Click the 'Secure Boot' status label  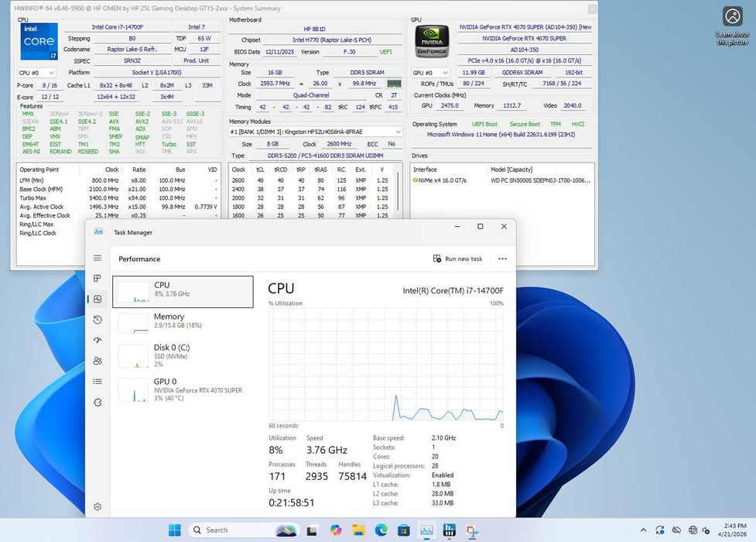pos(525,124)
